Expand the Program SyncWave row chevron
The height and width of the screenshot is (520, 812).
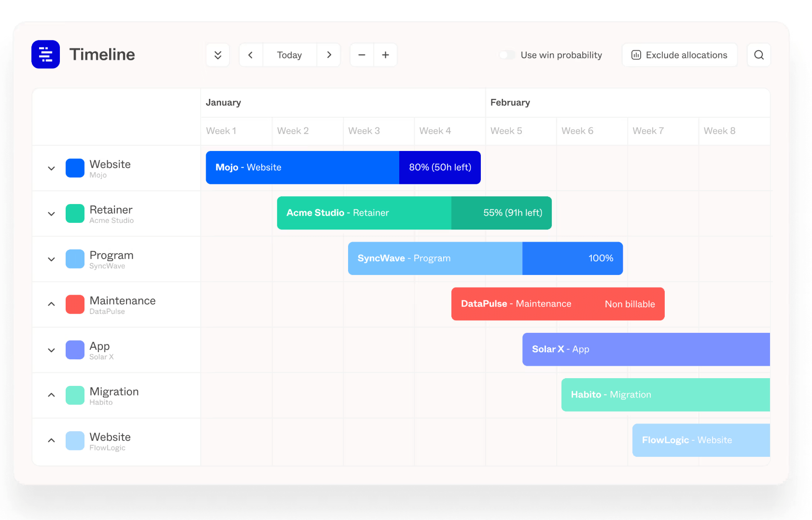[52, 259]
